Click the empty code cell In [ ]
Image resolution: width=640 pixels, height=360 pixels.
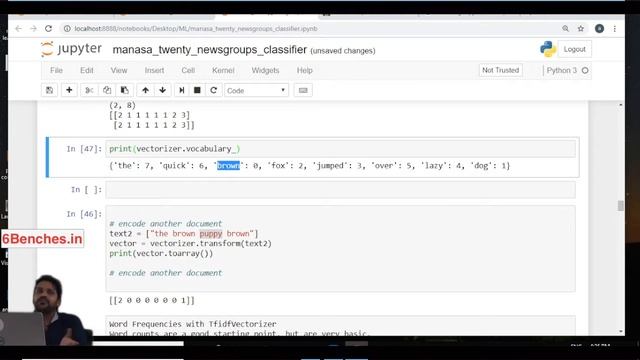[x=340, y=189]
